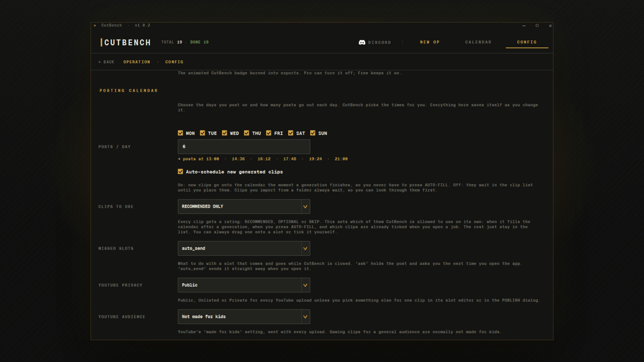This screenshot has width=644, height=362.
Task: Toggle Auto-schedule new generated clips
Action: point(180,172)
